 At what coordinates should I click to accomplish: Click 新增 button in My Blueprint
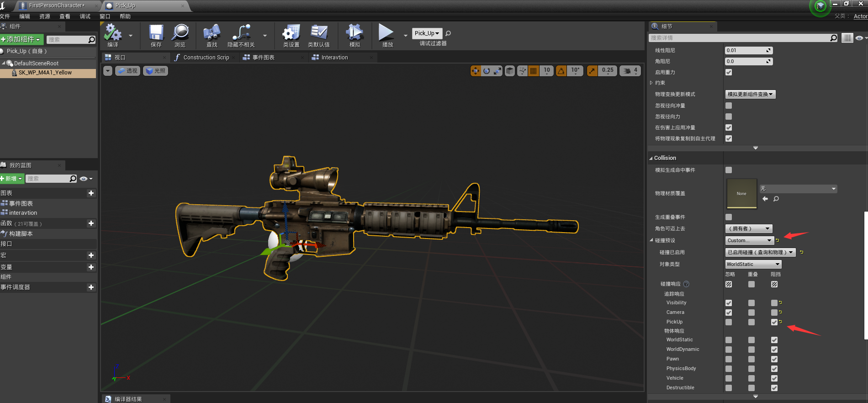tap(12, 179)
